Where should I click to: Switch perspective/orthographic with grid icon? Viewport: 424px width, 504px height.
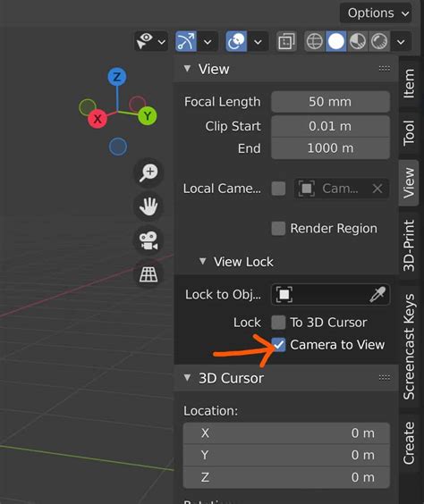(x=148, y=274)
